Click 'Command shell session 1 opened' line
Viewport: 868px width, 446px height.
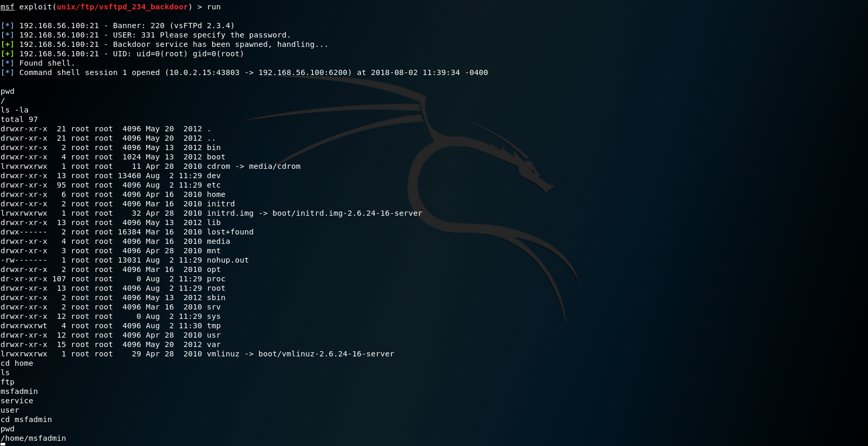244,72
